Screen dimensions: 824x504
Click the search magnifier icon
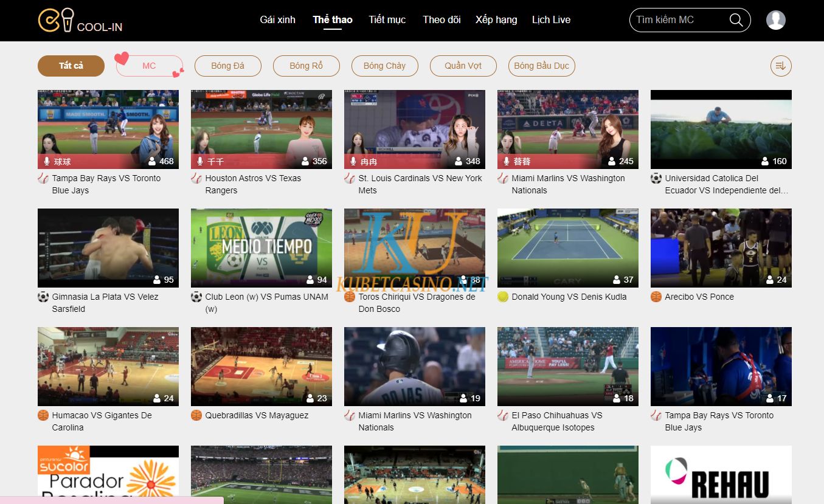736,20
